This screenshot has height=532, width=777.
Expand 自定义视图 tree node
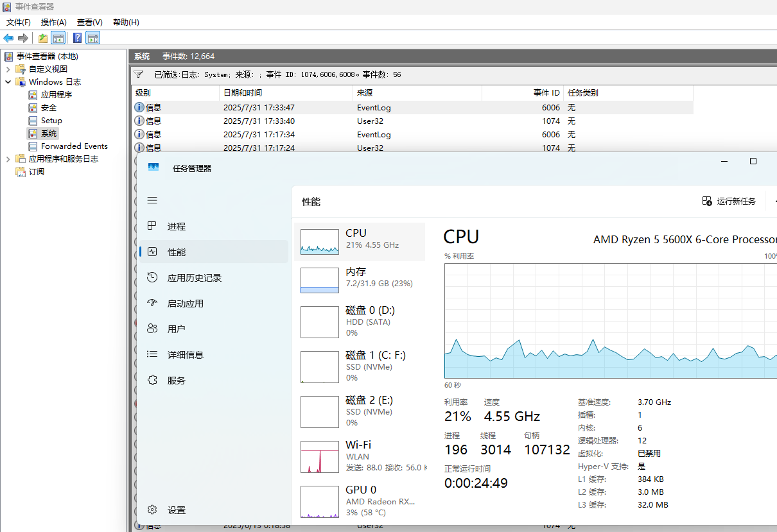(x=8, y=69)
